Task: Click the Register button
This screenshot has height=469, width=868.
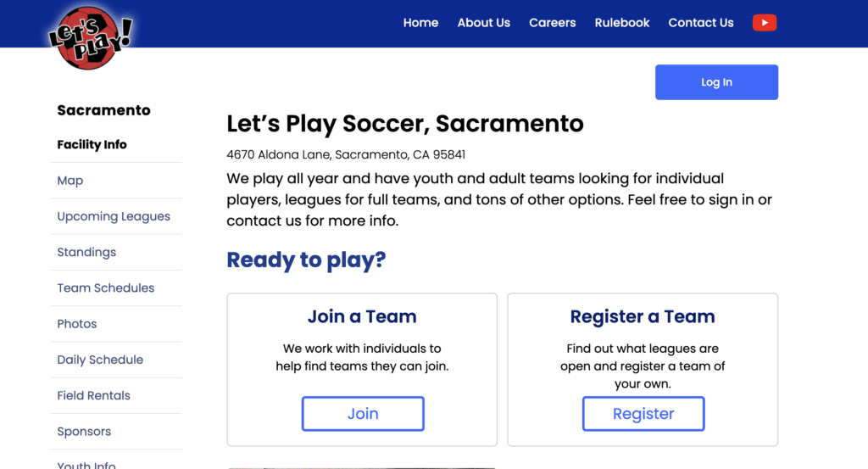Action: click(x=643, y=414)
